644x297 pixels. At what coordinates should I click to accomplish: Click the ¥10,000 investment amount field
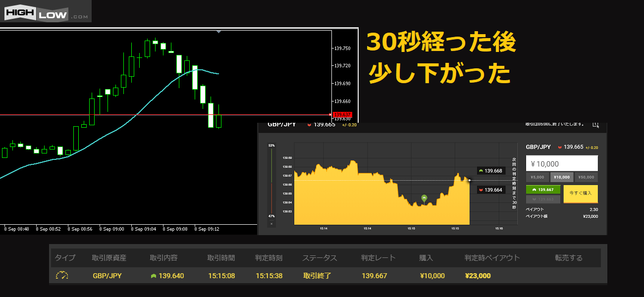[561, 164]
